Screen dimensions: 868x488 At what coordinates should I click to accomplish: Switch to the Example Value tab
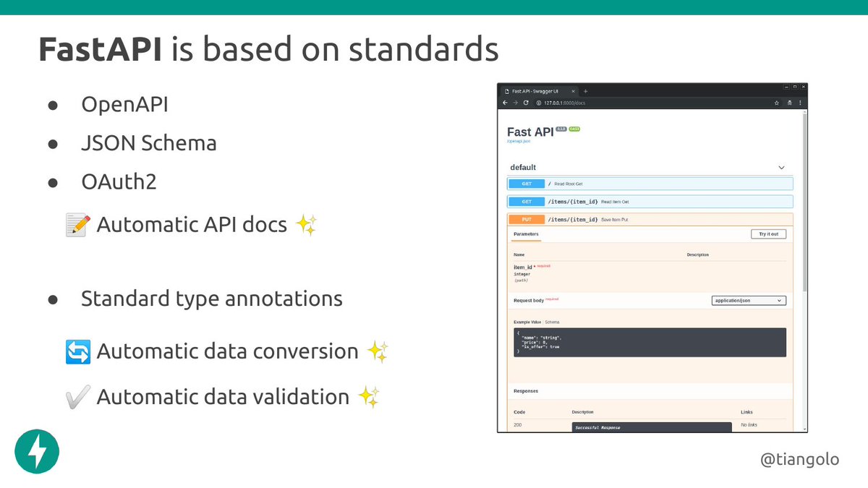click(527, 322)
